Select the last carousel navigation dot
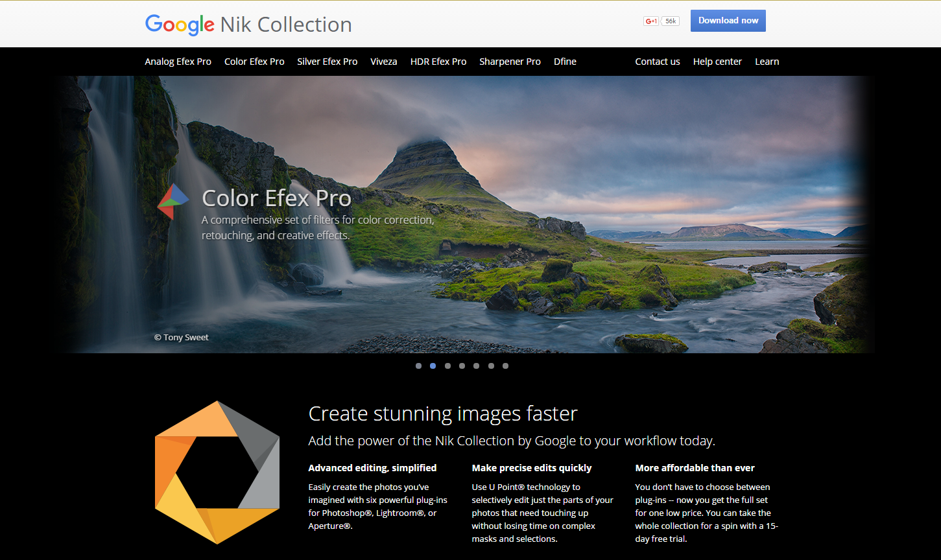 (x=505, y=366)
